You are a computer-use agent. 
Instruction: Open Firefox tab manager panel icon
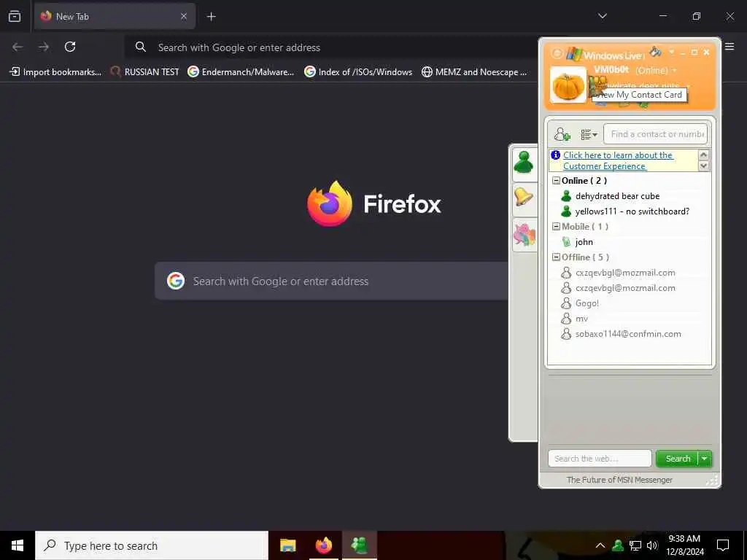tap(15, 17)
